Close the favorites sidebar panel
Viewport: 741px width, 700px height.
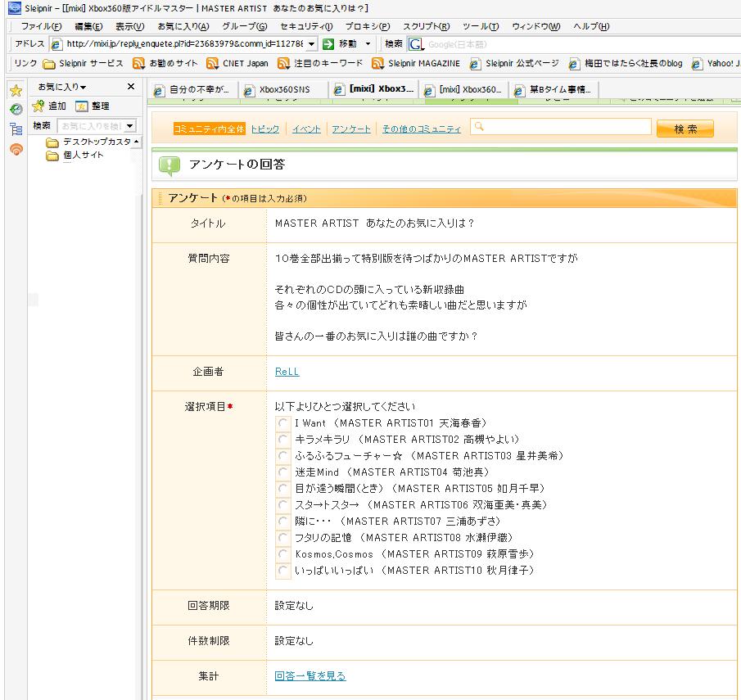pos(131,87)
